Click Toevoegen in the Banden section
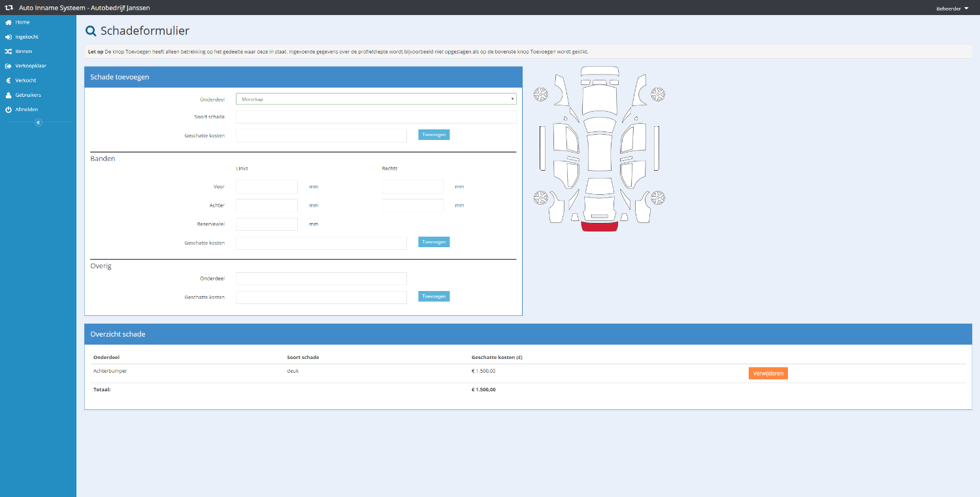The height and width of the screenshot is (497, 980). tap(434, 242)
